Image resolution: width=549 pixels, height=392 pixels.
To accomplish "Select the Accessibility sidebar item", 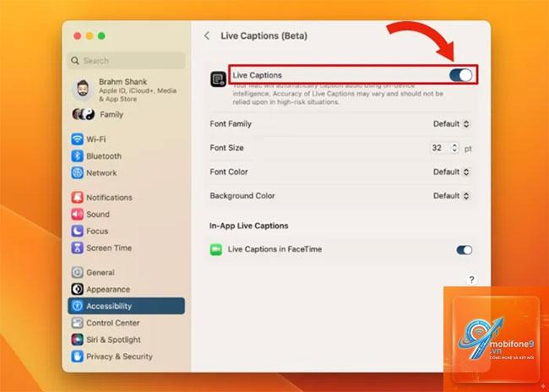I will pyautogui.click(x=126, y=306).
